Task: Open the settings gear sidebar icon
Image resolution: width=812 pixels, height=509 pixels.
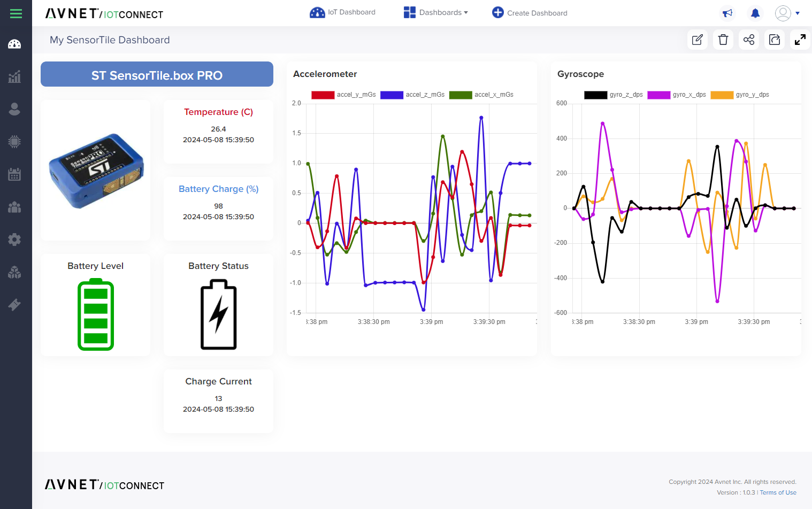Action: click(x=14, y=240)
